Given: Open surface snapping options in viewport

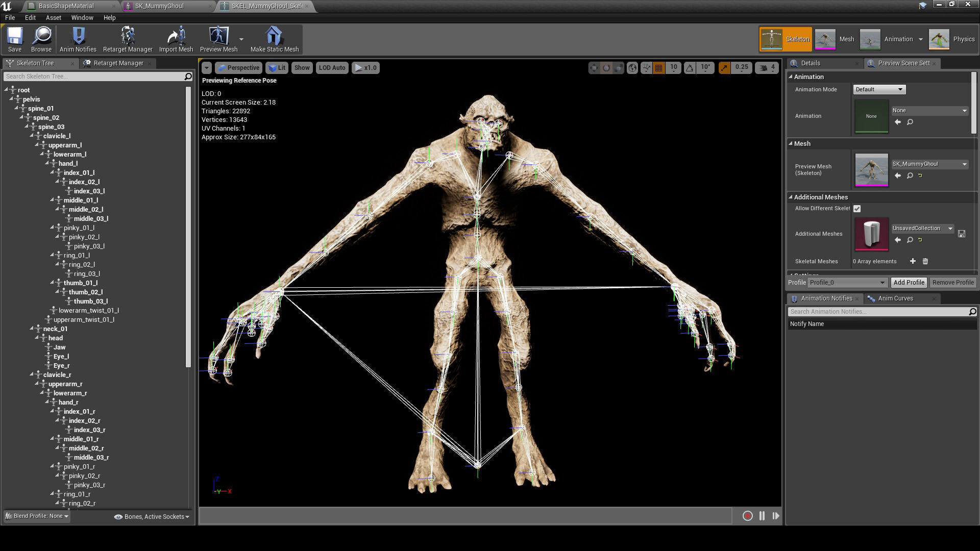Looking at the screenshot, I should tap(647, 68).
